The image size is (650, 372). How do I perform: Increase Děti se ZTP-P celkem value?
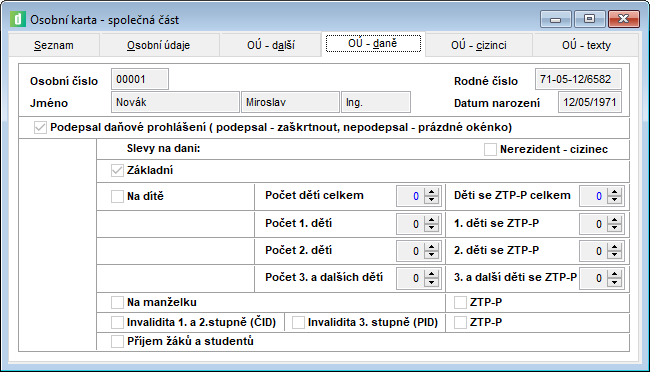coord(614,192)
